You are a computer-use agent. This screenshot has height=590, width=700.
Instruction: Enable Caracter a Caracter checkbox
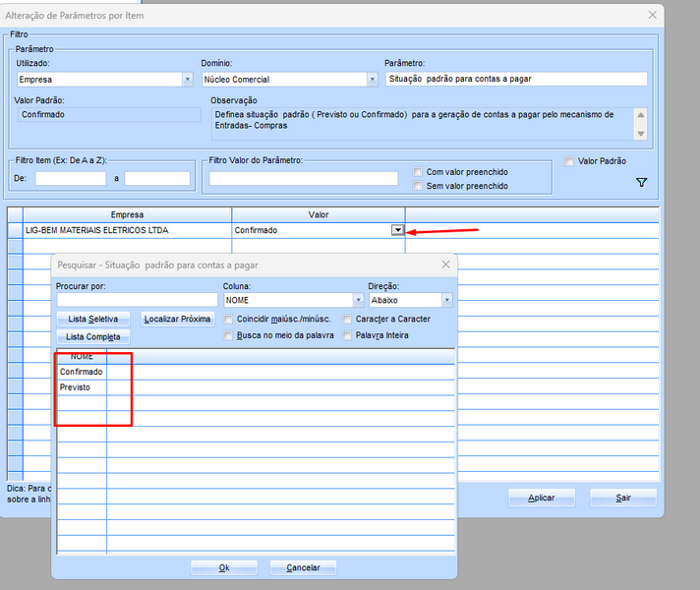347,319
